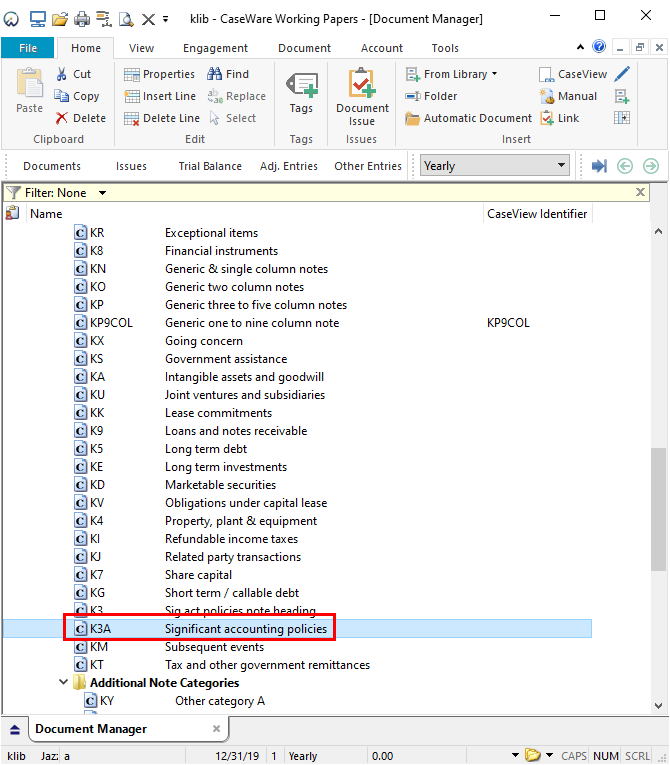670x765 pixels.
Task: Click the blue pencil icon beside CaseView
Action: 622,74
